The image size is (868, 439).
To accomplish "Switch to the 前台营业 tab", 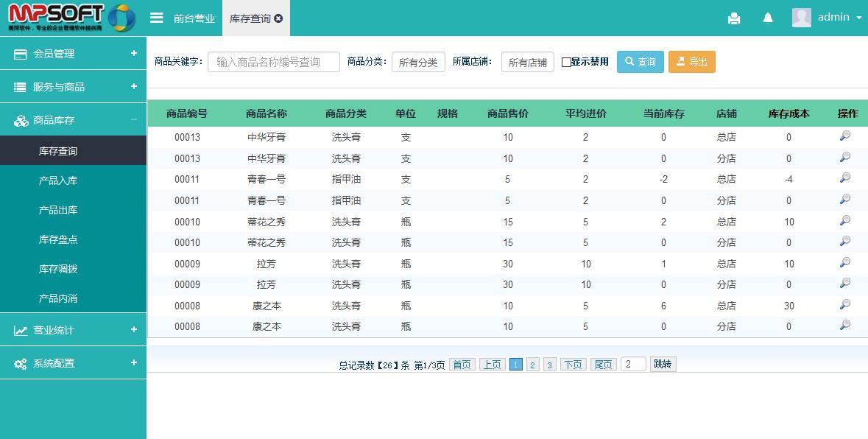I will [194, 18].
